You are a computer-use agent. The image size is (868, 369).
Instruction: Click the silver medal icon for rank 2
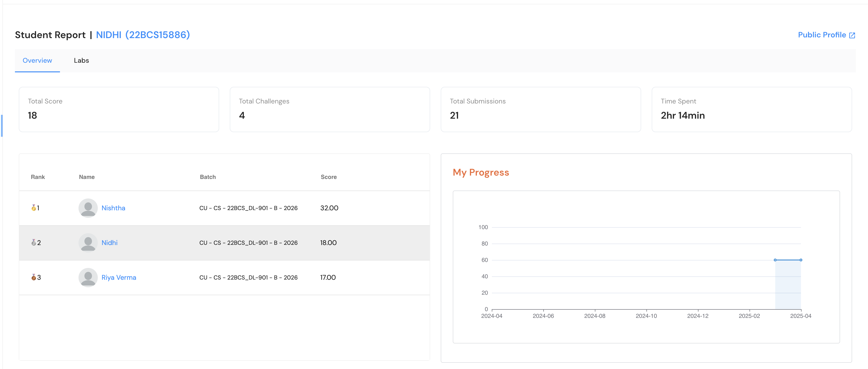(34, 243)
